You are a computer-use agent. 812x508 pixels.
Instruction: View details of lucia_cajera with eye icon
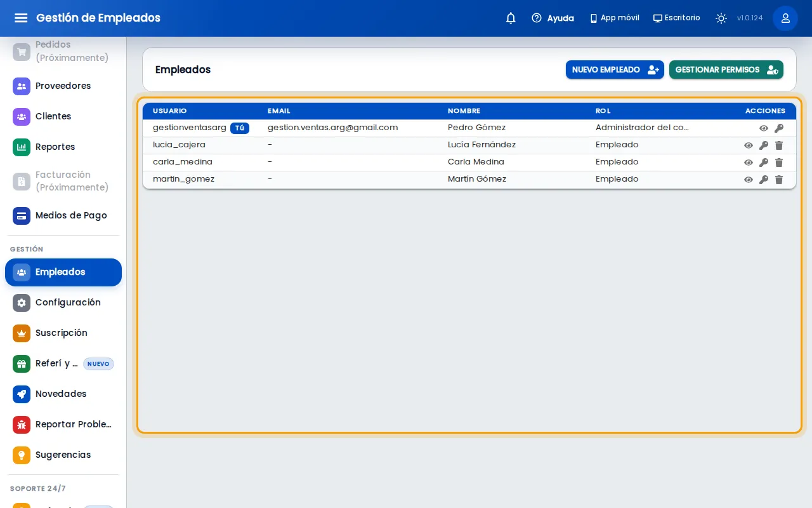[x=749, y=145]
